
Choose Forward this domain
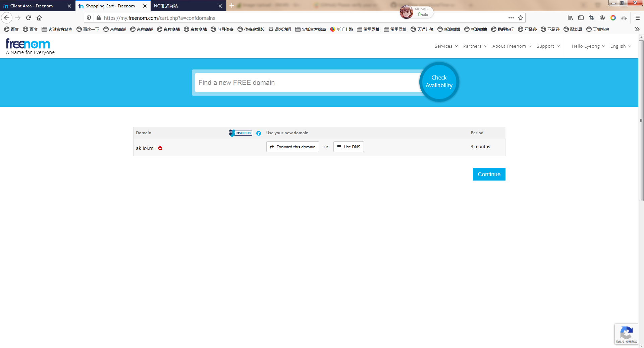coord(293,147)
